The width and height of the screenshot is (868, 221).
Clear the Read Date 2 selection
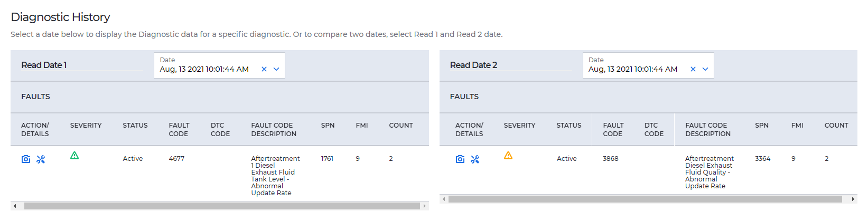pyautogui.click(x=693, y=69)
